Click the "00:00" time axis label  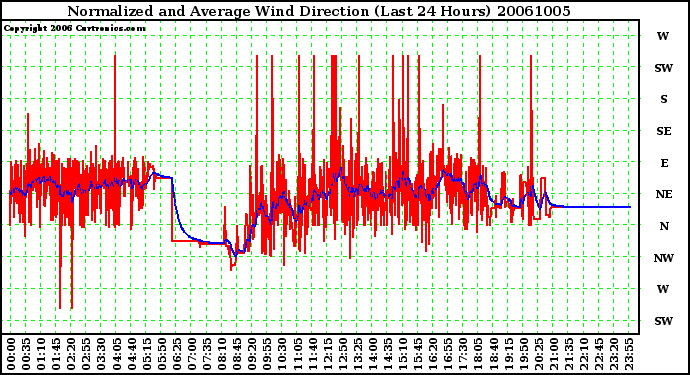[11, 354]
